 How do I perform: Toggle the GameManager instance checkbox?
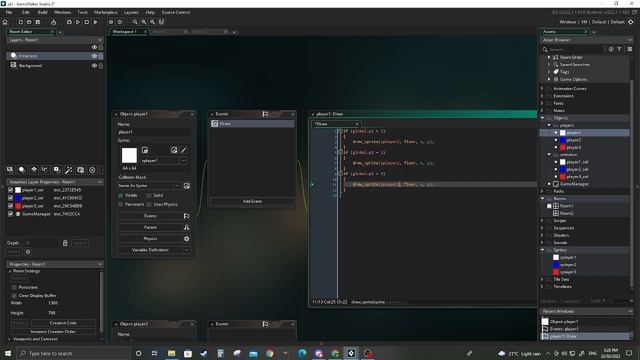point(11,214)
